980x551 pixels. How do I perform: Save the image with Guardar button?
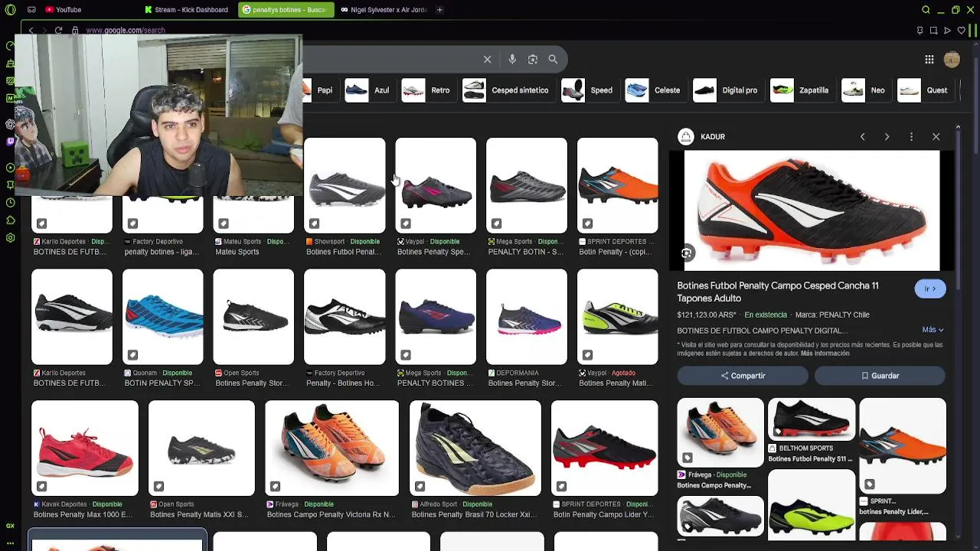point(880,376)
